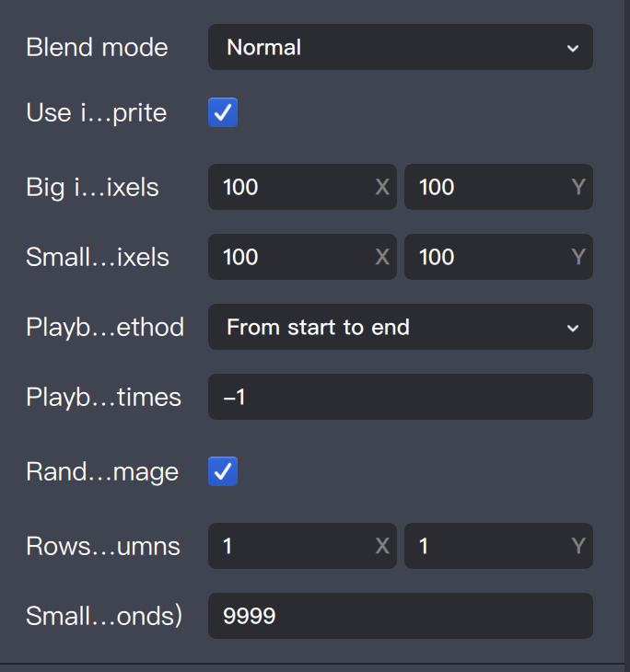This screenshot has width=630, height=672.
Task: Click the 'Playb…ethod' label
Action: [x=105, y=327]
